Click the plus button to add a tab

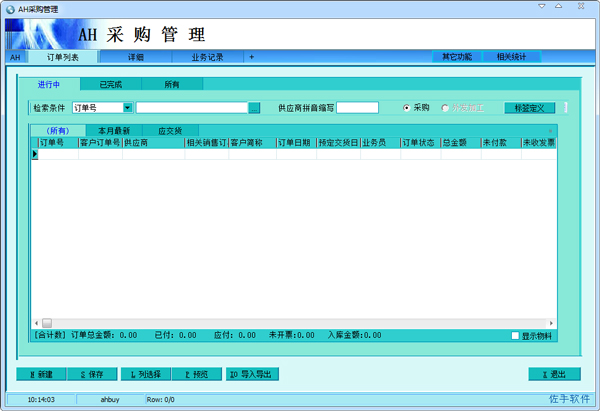coord(251,57)
